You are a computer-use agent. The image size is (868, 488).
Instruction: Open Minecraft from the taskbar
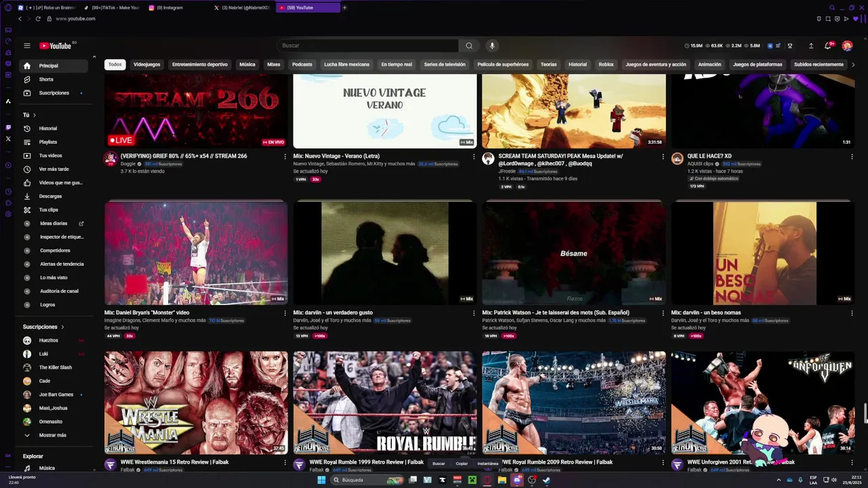pyautogui.click(x=472, y=480)
